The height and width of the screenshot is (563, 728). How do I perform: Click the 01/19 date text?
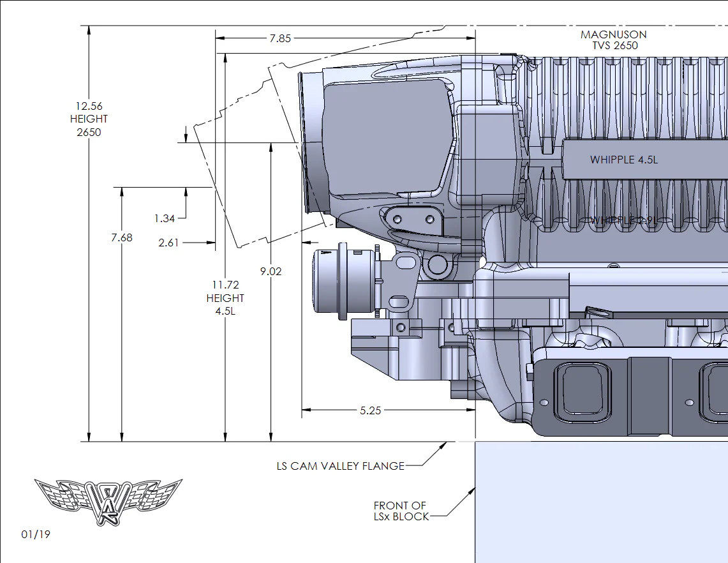36,534
